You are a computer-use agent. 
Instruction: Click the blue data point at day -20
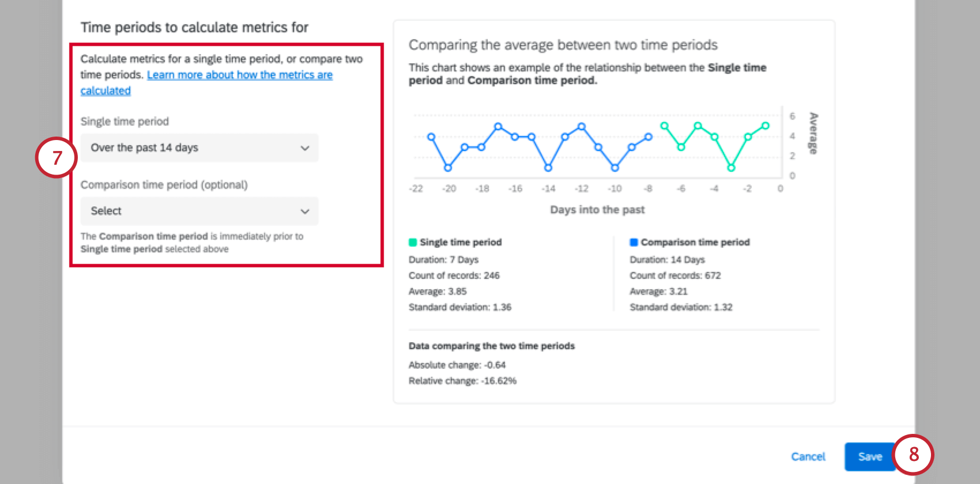(x=449, y=168)
